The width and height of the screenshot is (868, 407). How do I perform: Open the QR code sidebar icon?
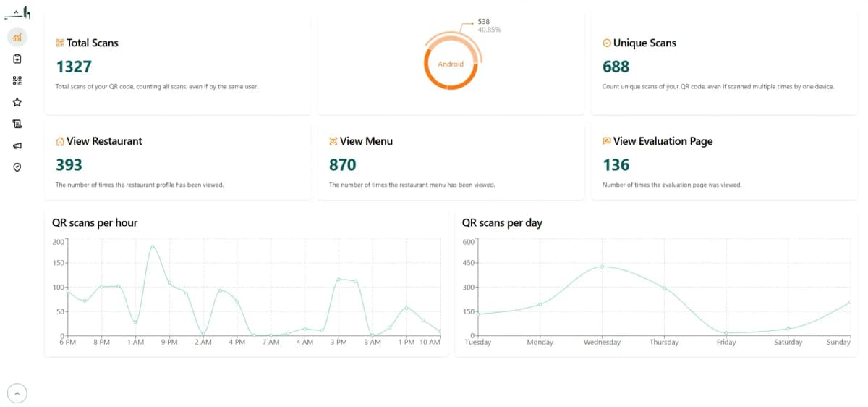17,80
